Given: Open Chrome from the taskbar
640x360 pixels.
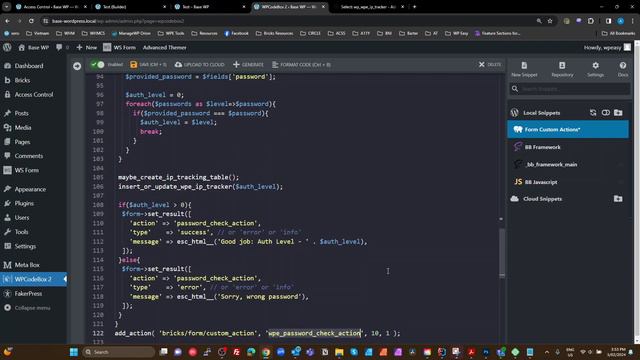Looking at the screenshot, I should coord(266,352).
